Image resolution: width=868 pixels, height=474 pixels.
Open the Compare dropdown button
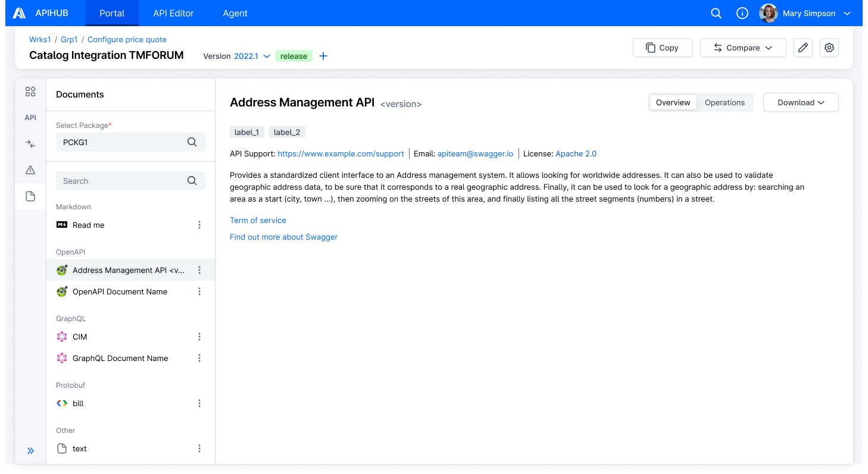point(743,48)
